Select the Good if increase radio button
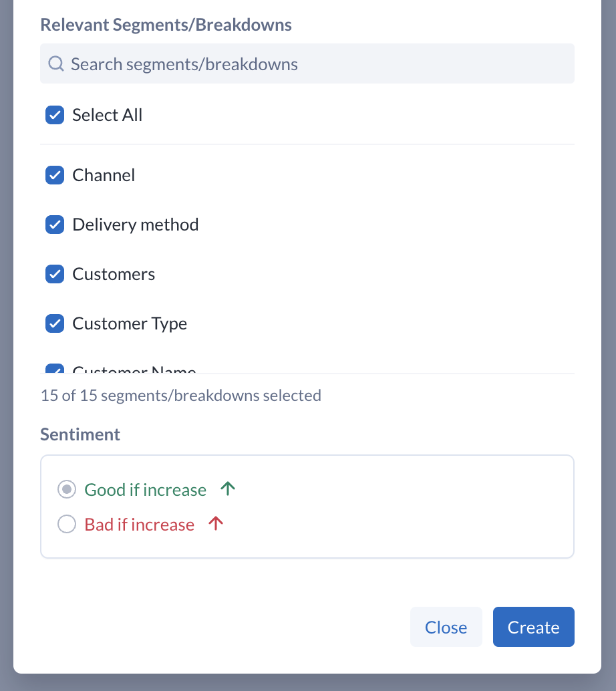Viewport: 616px width, 691px height. pyautogui.click(x=67, y=490)
